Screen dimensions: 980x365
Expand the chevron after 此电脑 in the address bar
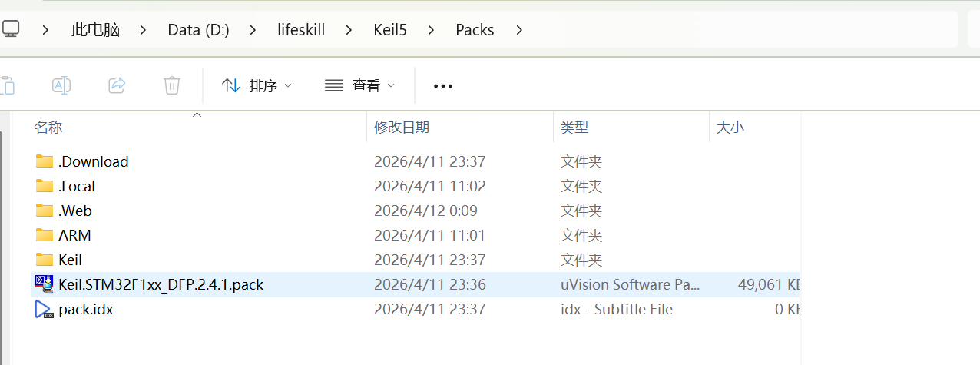click(144, 30)
